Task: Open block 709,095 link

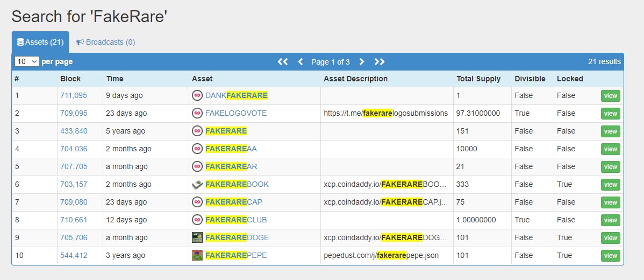Action: (x=74, y=113)
